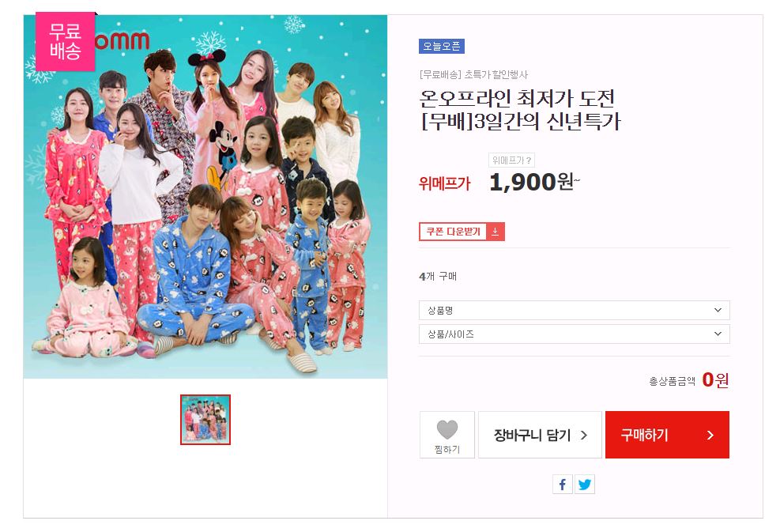Click arrow on 장바구니 담기 button
The width and height of the screenshot is (765, 532).
[584, 435]
